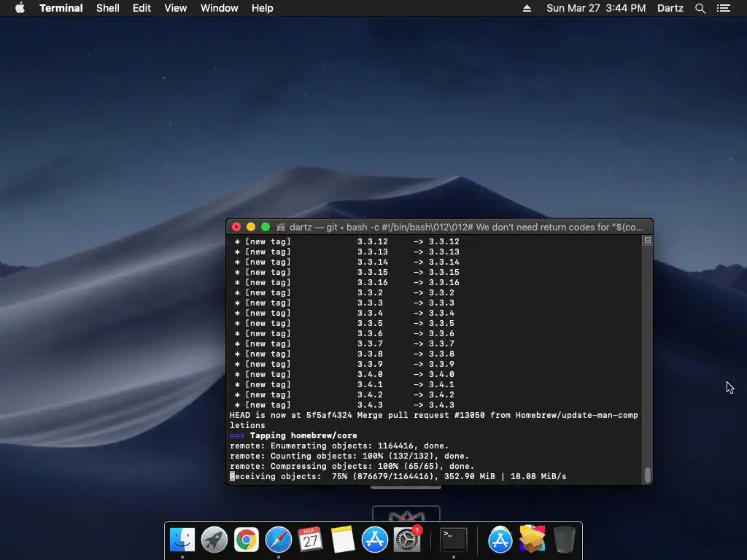Screen dimensions: 747x560
Task: Click the 'Receiving objects: 75%' line
Action: tap(398, 476)
